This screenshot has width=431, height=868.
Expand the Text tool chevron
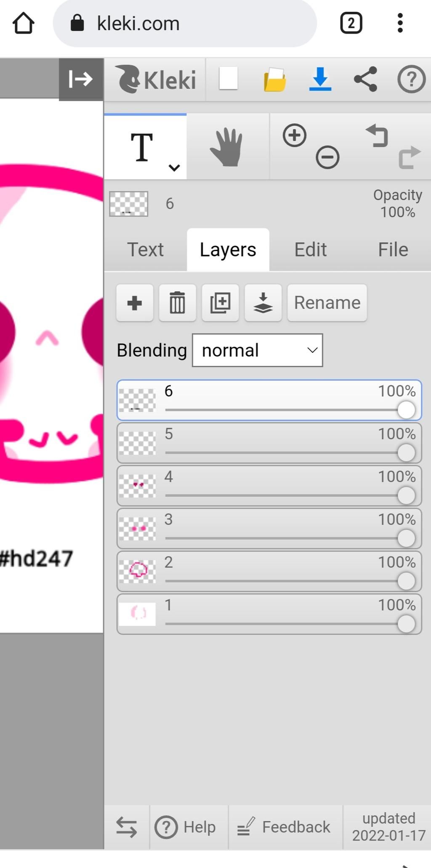pos(174,168)
